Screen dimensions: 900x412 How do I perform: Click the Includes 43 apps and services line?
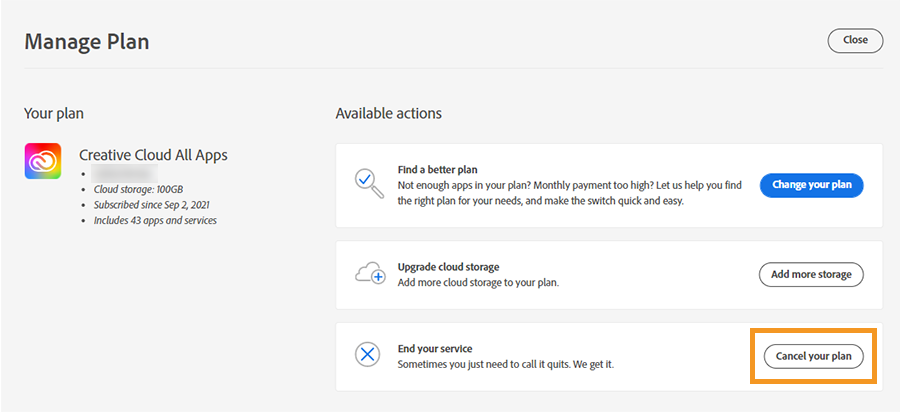pos(153,220)
